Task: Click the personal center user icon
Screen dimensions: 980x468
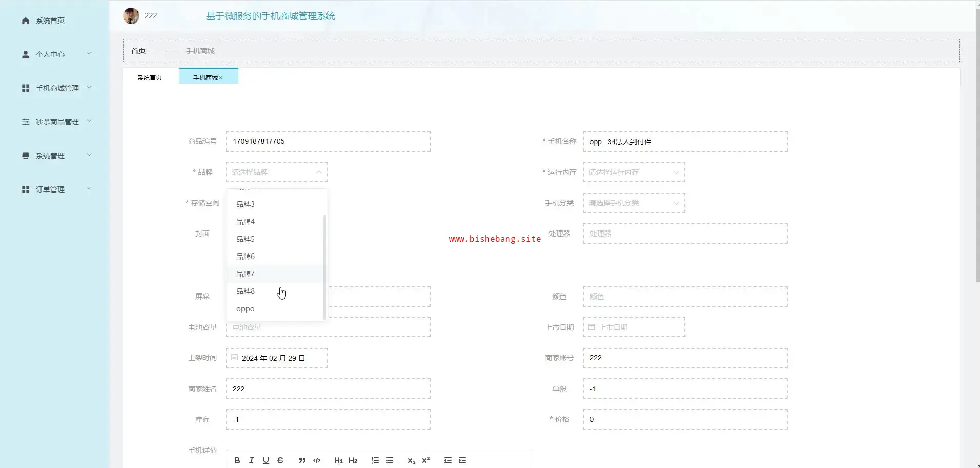Action: coord(26,54)
